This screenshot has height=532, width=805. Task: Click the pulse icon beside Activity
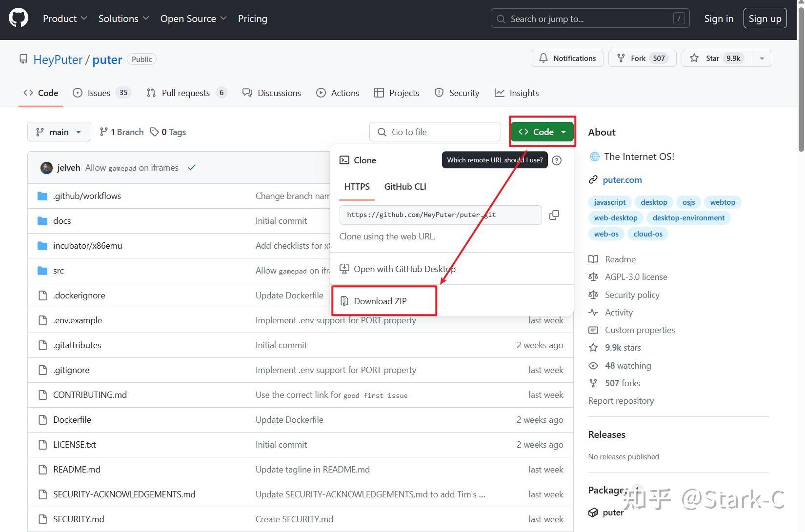[x=593, y=313]
